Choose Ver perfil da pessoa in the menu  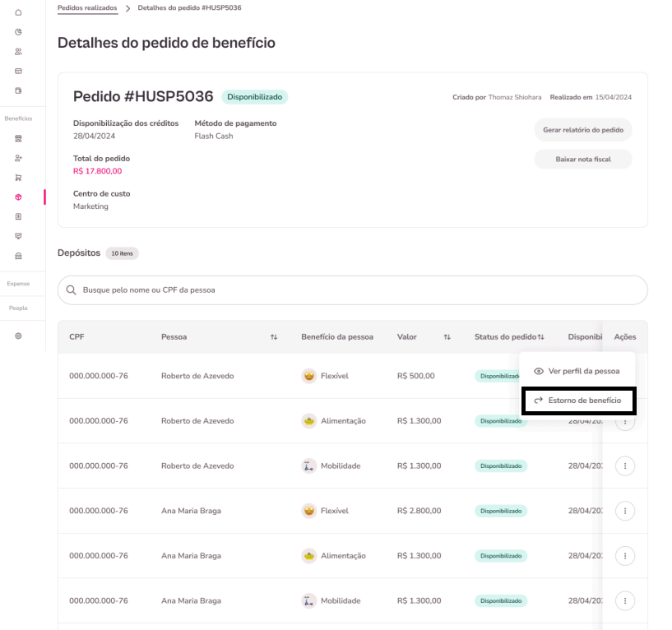pos(578,371)
